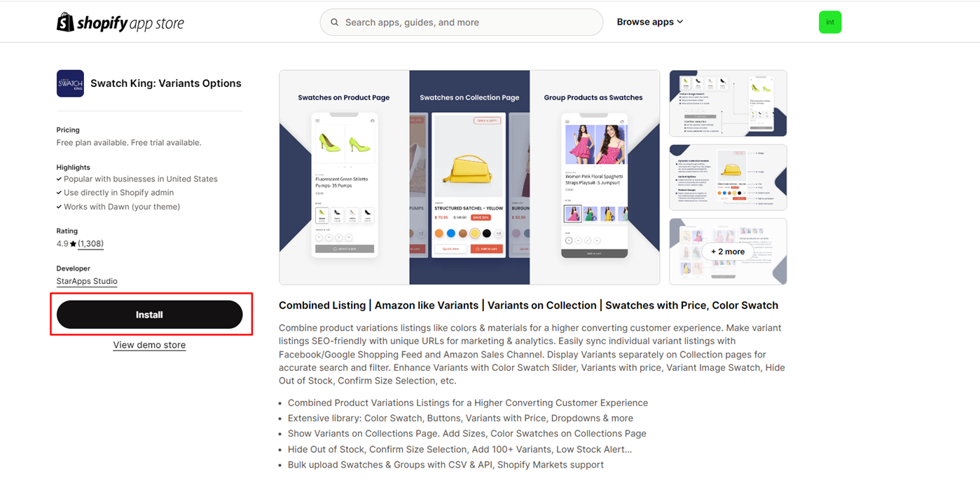980x490 pixels.
Task: Click the Combined Listing heading text
Action: coord(528,306)
